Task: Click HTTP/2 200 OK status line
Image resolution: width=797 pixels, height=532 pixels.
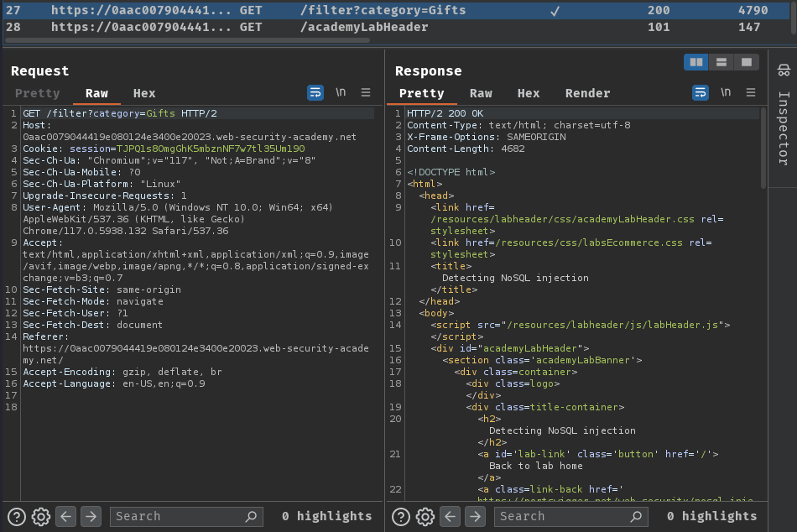Action: click(x=445, y=113)
